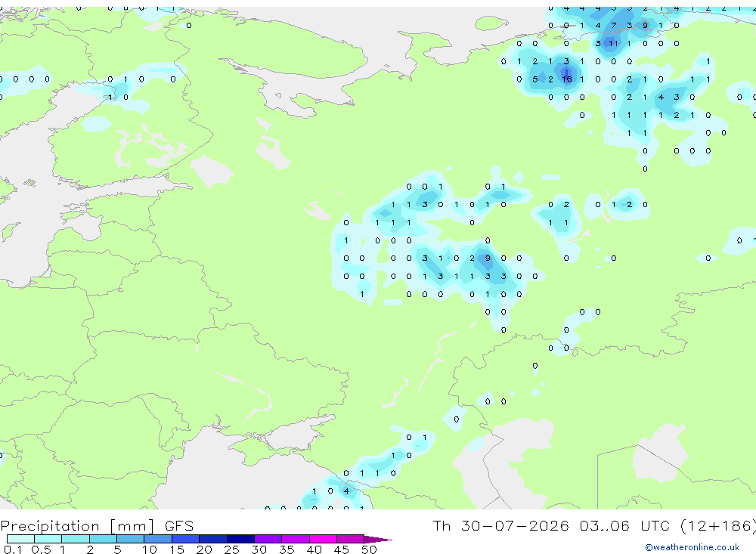This screenshot has width=756, height=554.
Task: Click the '20' legend tick label
Action: [x=204, y=549]
